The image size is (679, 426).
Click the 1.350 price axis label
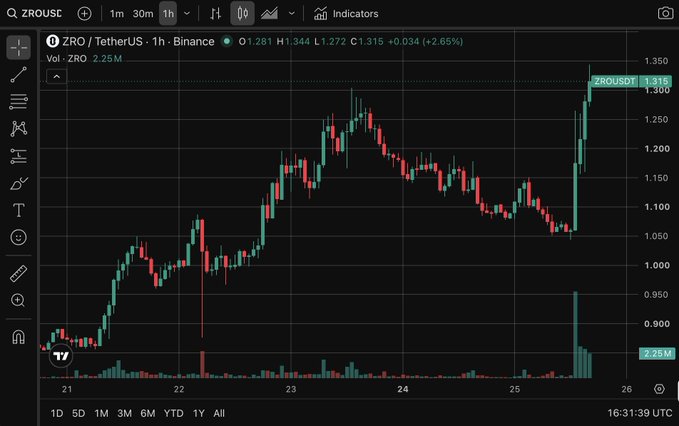tap(656, 61)
